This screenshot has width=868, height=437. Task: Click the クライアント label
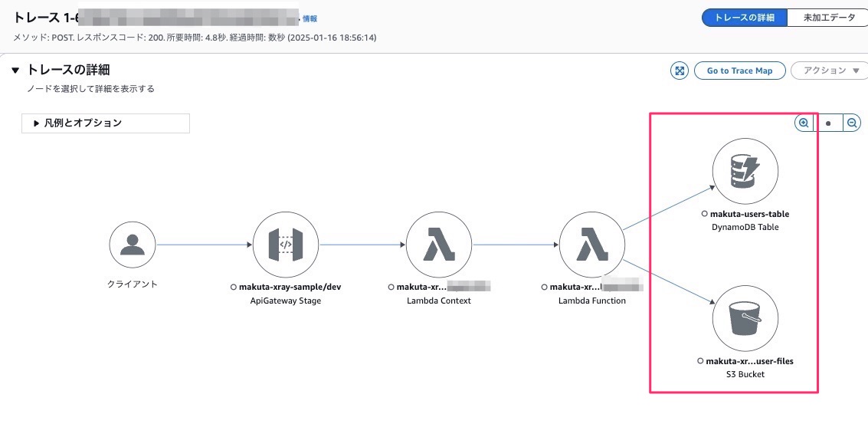tap(133, 284)
